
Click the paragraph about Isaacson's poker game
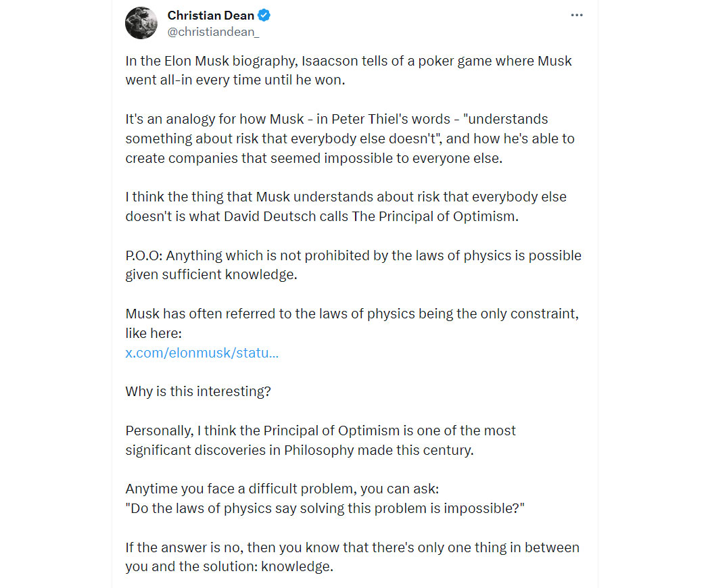click(349, 70)
